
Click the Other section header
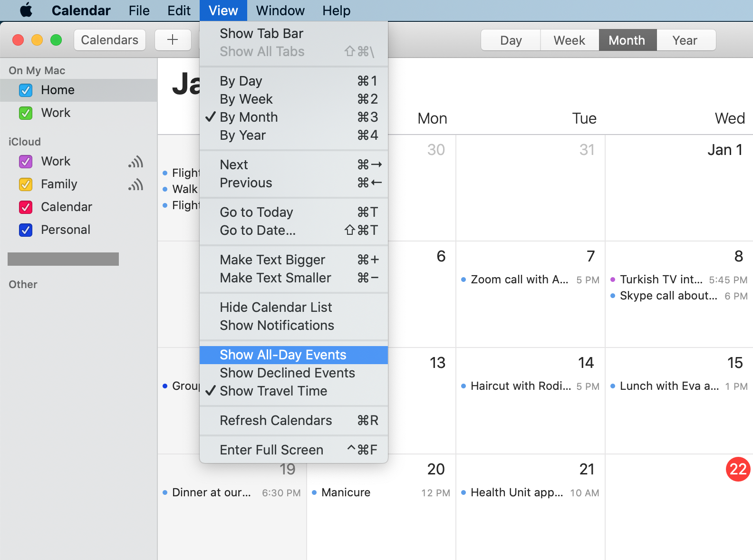coord(23,284)
